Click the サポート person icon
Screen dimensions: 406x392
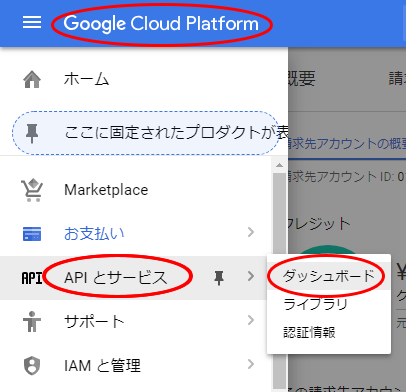point(32,321)
